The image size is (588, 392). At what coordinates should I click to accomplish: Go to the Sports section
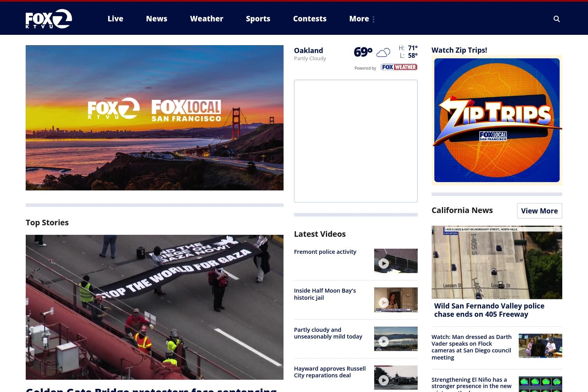[258, 19]
